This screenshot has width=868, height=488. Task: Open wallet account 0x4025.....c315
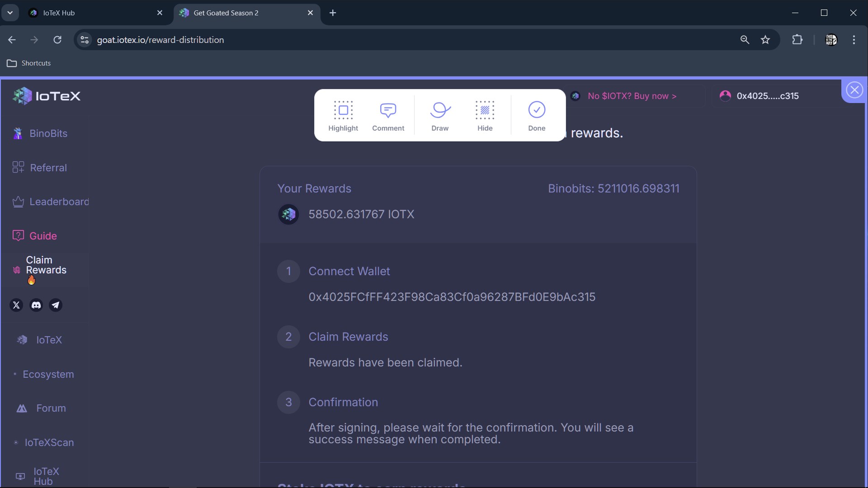click(x=768, y=96)
